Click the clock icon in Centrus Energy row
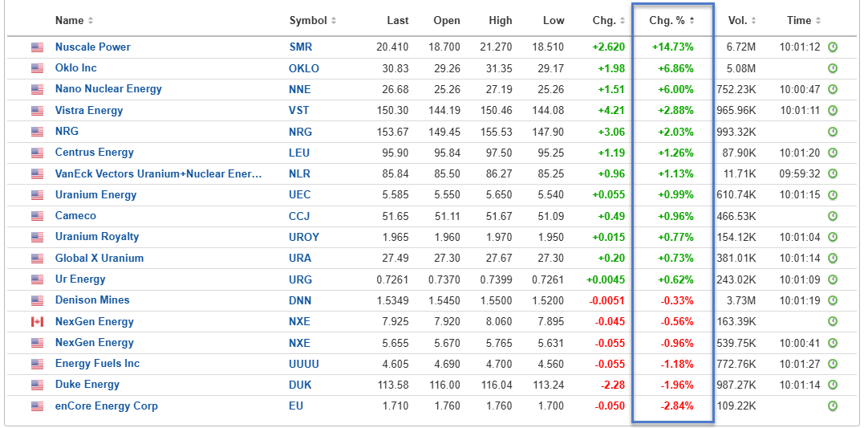This screenshot has width=868, height=428. pos(832,153)
